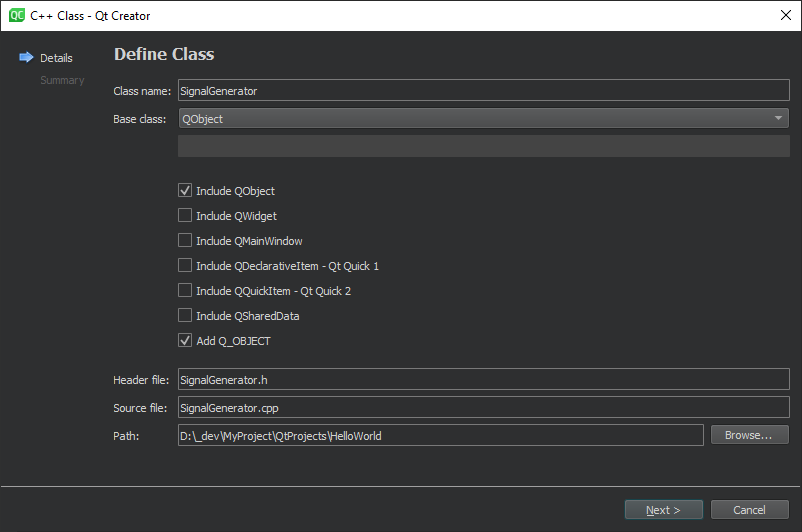Close the C++ Class dialog window

[786, 15]
